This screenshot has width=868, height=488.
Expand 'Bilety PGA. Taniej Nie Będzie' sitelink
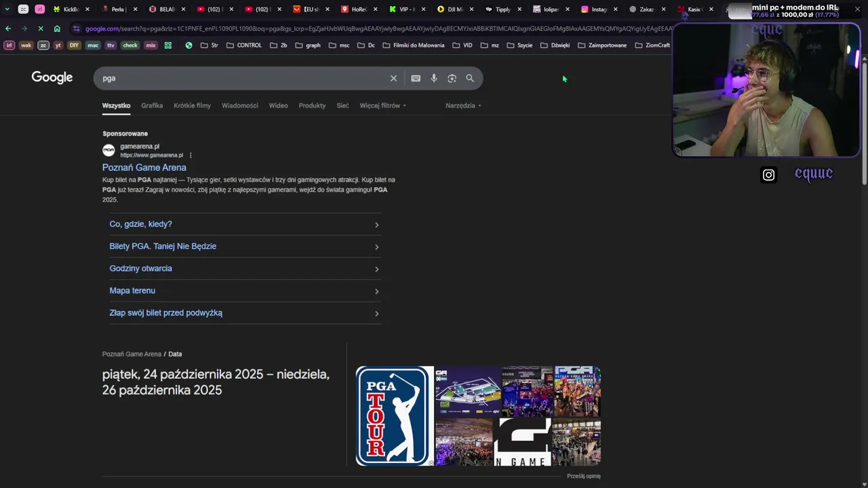click(245, 247)
